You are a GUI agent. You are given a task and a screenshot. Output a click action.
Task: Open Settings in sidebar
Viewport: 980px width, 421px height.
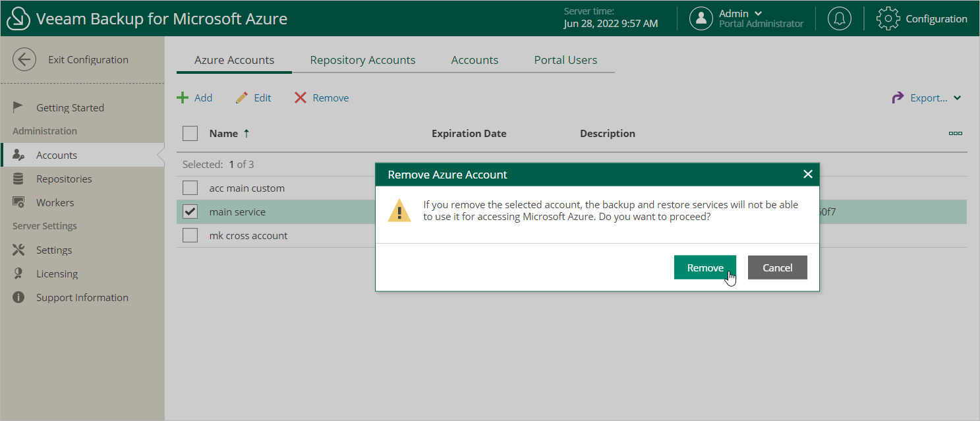[54, 250]
